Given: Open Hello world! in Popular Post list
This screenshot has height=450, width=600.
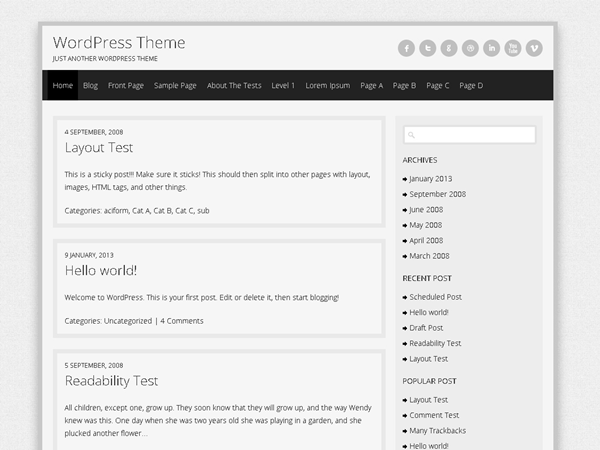Looking at the screenshot, I should click(x=429, y=446).
